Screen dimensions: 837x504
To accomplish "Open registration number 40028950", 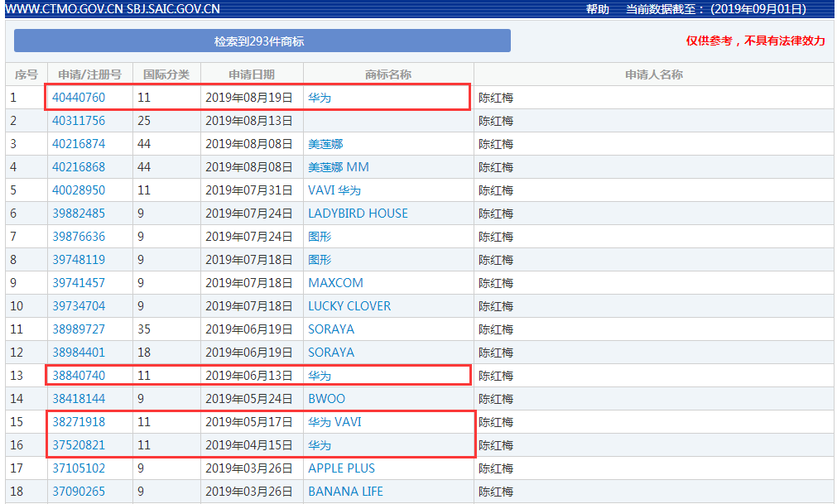I will coord(79,190).
